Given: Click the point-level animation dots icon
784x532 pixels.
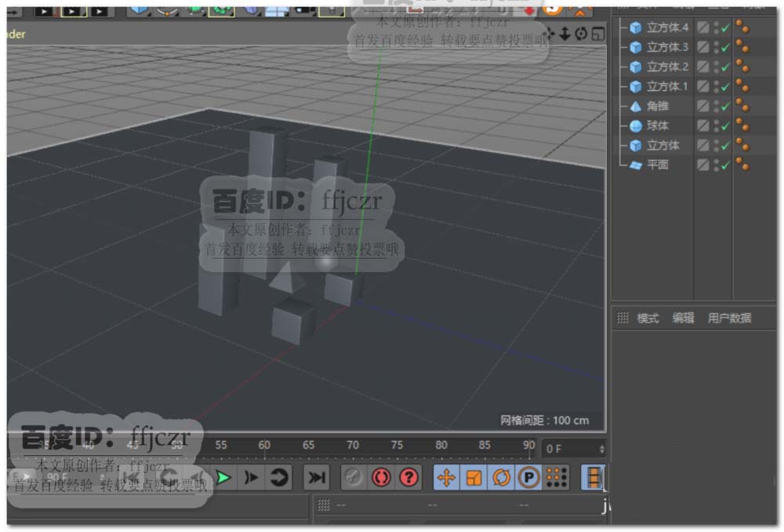Looking at the screenshot, I should [x=556, y=477].
